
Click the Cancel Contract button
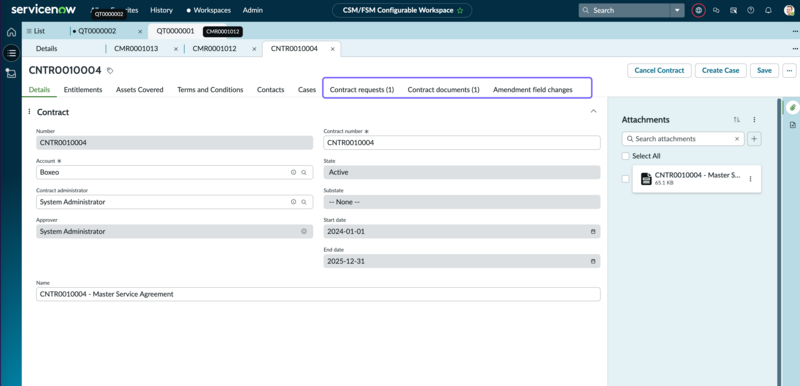[659, 70]
